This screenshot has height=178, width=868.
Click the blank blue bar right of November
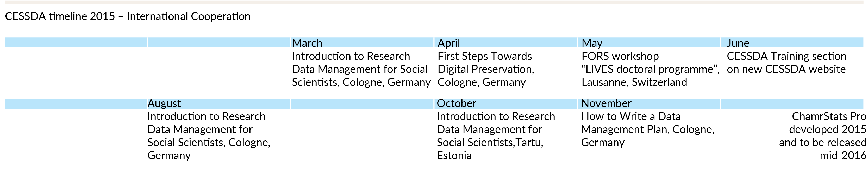[x=792, y=103]
